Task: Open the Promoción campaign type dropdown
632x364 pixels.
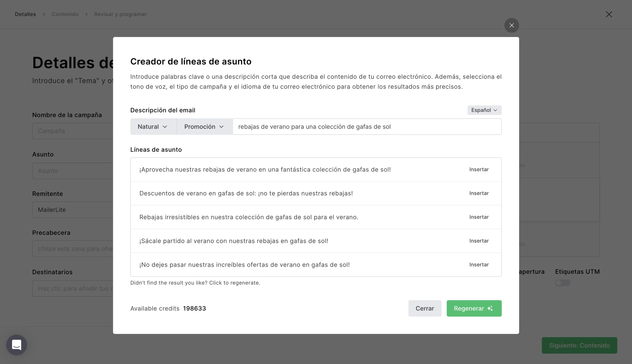Action: [204, 126]
